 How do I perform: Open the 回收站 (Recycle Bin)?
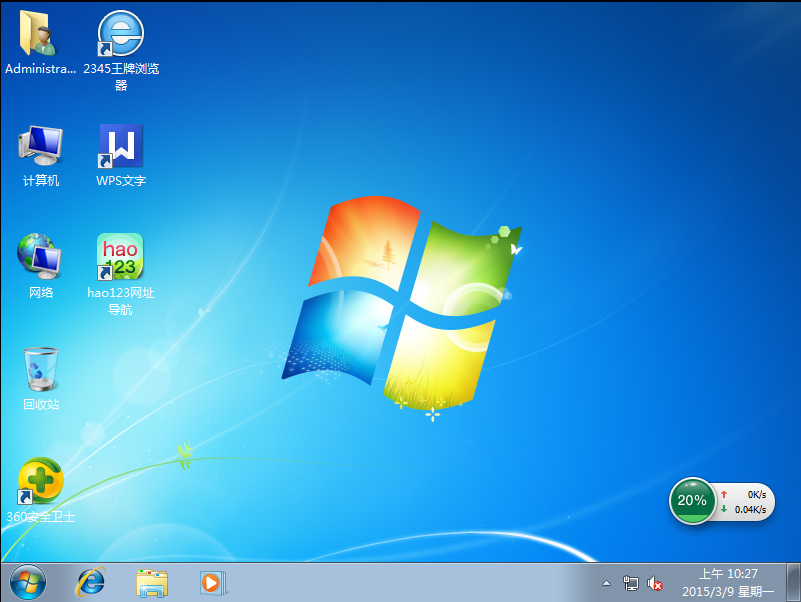coord(40,368)
